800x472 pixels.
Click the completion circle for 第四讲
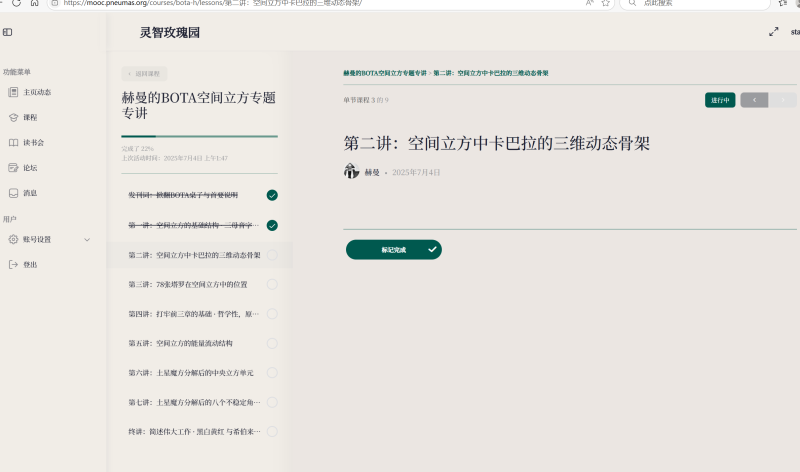pyautogui.click(x=272, y=314)
